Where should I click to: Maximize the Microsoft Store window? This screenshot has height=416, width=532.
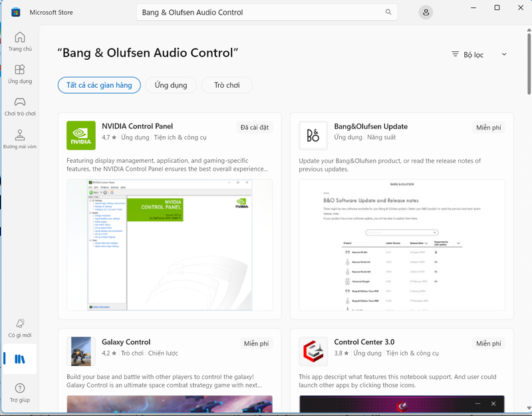pyautogui.click(x=497, y=8)
